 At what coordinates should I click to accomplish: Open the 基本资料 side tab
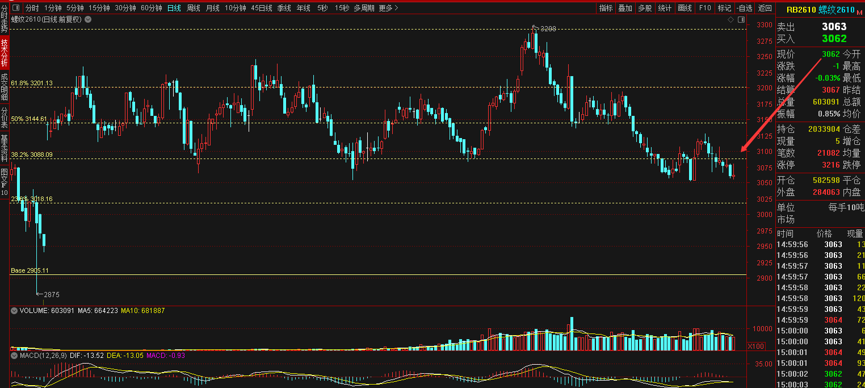pos(4,147)
